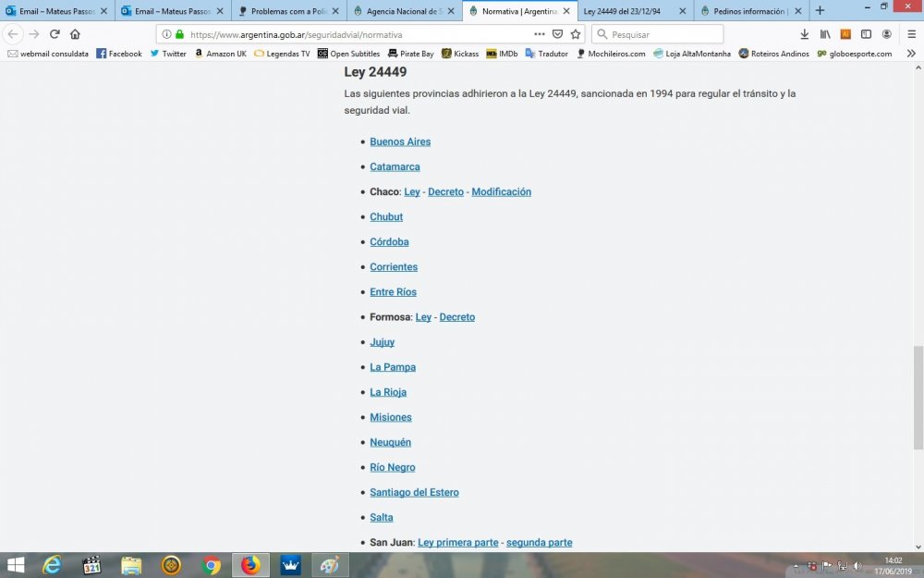
Task: Open Chaco's Modificación link
Action: [501, 191]
